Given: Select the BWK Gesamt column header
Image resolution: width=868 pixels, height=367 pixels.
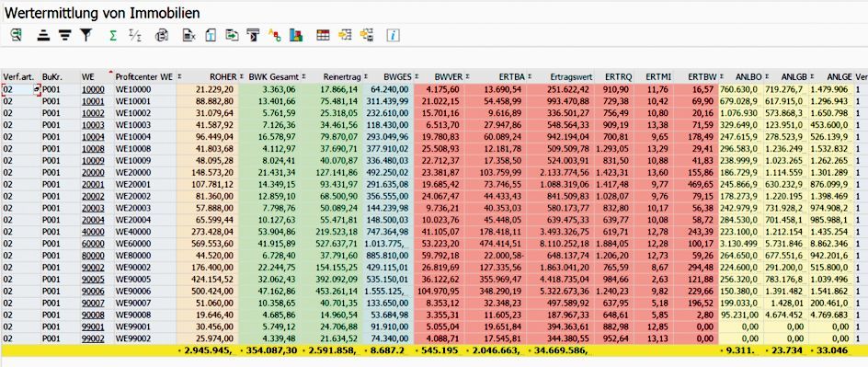Looking at the screenshot, I should pos(270,77).
